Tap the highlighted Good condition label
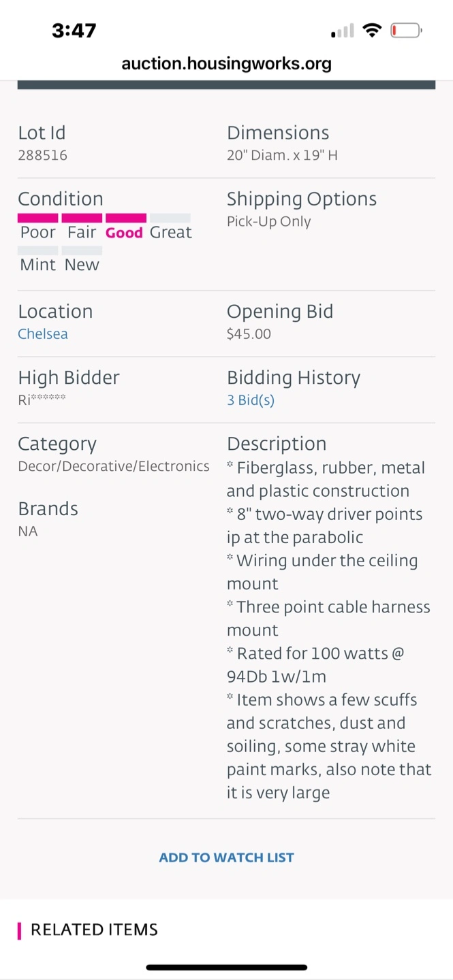 click(x=124, y=233)
